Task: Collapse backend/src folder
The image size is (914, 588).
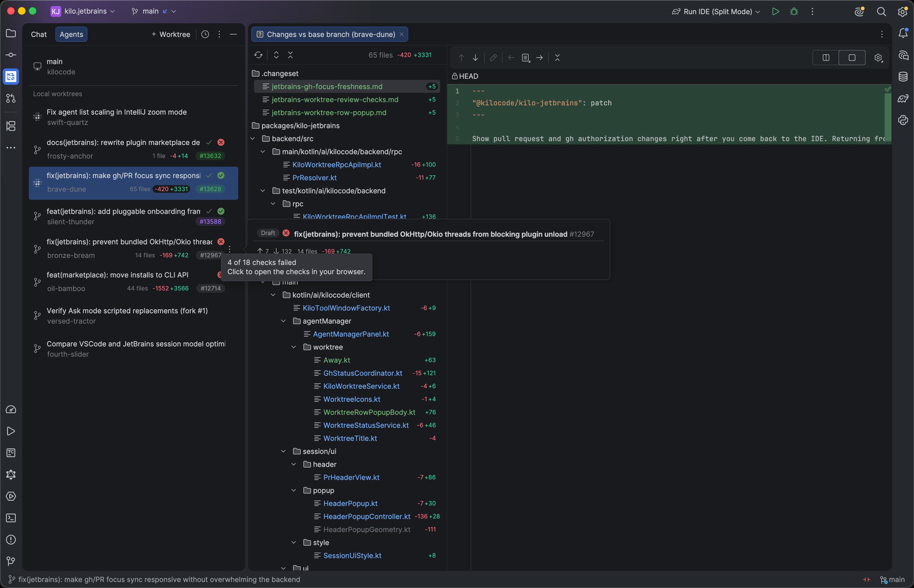Action: pyautogui.click(x=252, y=139)
